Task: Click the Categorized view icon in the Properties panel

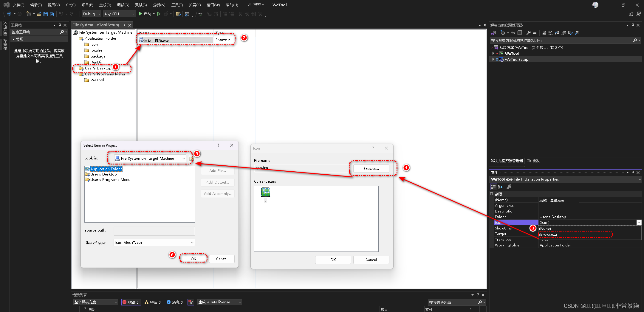Action: point(493,187)
